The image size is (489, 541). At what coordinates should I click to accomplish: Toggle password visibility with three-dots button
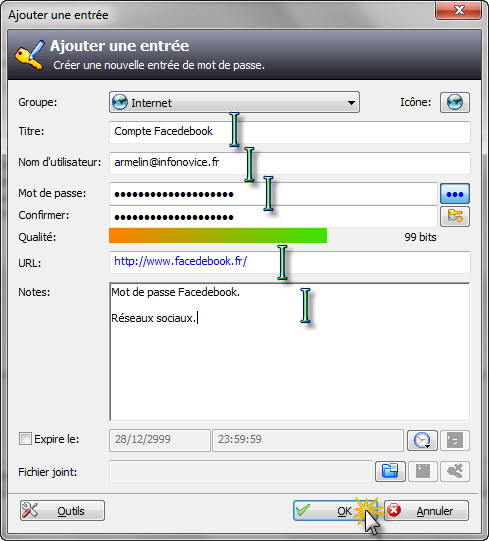click(x=454, y=194)
